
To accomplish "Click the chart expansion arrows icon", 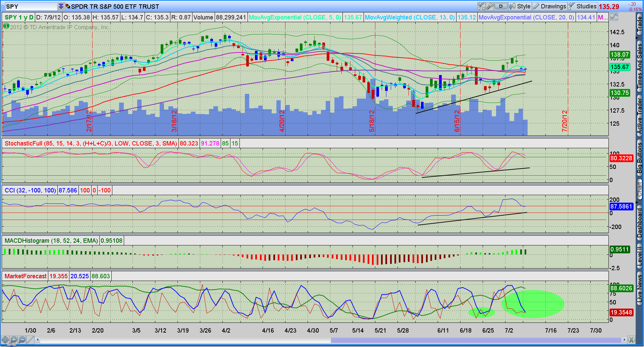I will pyautogui.click(x=631, y=340).
